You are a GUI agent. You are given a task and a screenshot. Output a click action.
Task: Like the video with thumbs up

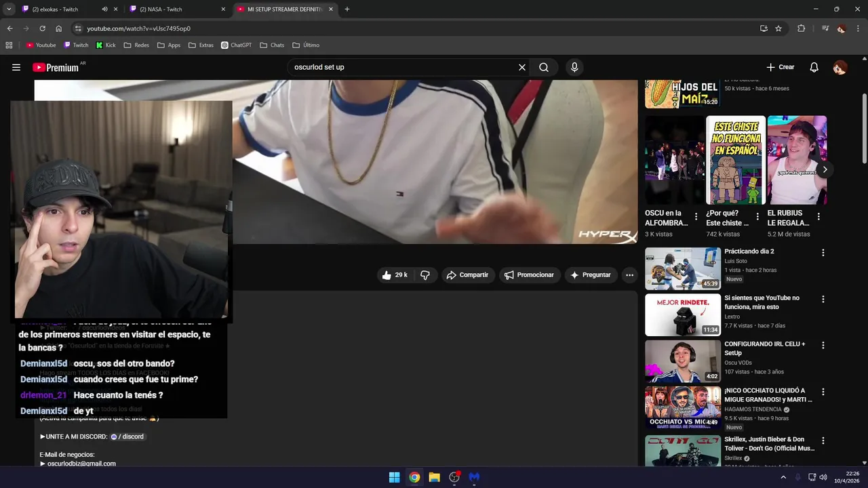pos(395,275)
